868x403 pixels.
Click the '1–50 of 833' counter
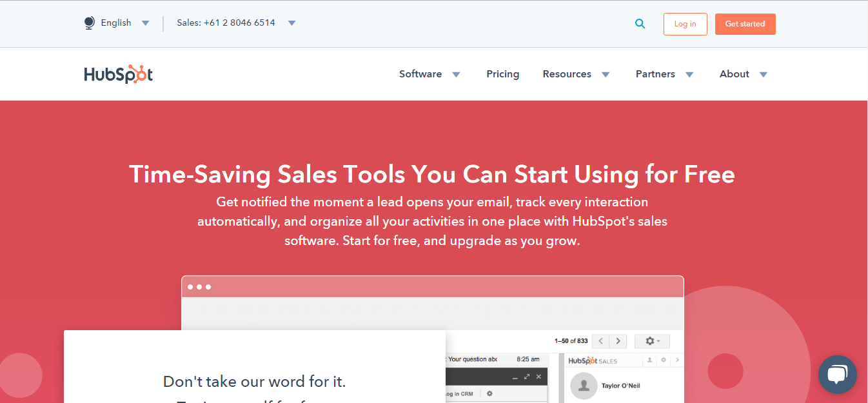click(x=571, y=341)
